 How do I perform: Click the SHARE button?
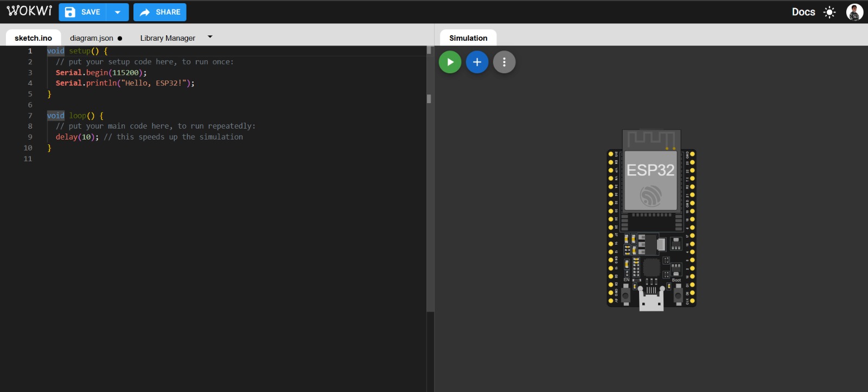click(x=160, y=12)
